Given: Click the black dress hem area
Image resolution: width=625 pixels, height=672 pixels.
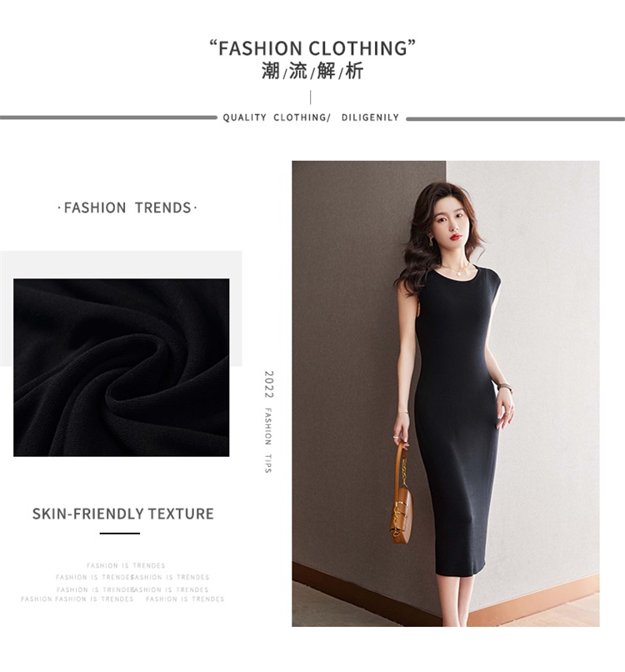Looking at the screenshot, I should tap(459, 568).
